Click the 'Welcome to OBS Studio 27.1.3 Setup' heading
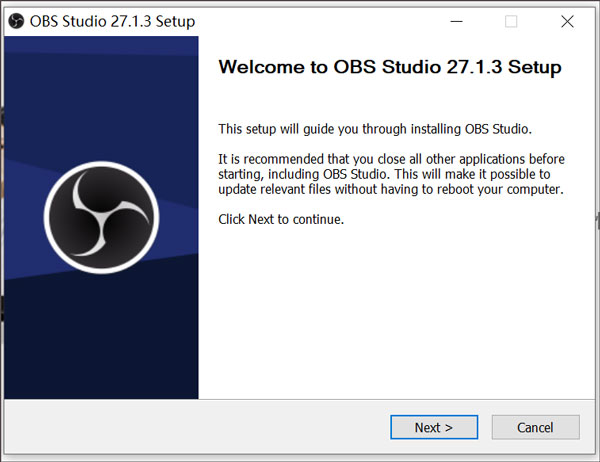 point(390,68)
